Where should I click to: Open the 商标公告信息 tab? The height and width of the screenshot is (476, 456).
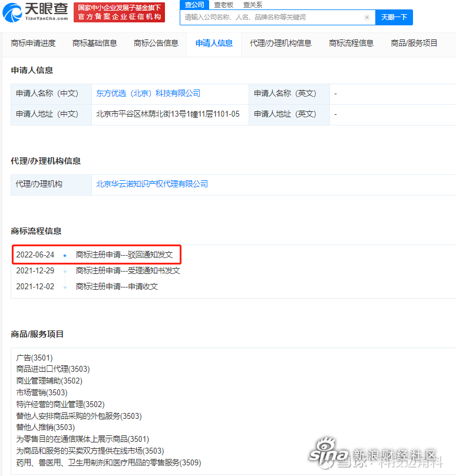point(156,44)
